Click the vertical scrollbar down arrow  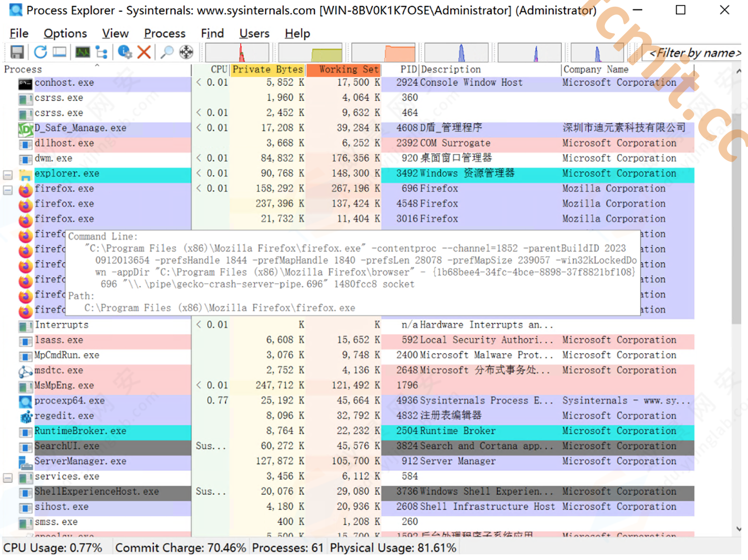click(738, 529)
